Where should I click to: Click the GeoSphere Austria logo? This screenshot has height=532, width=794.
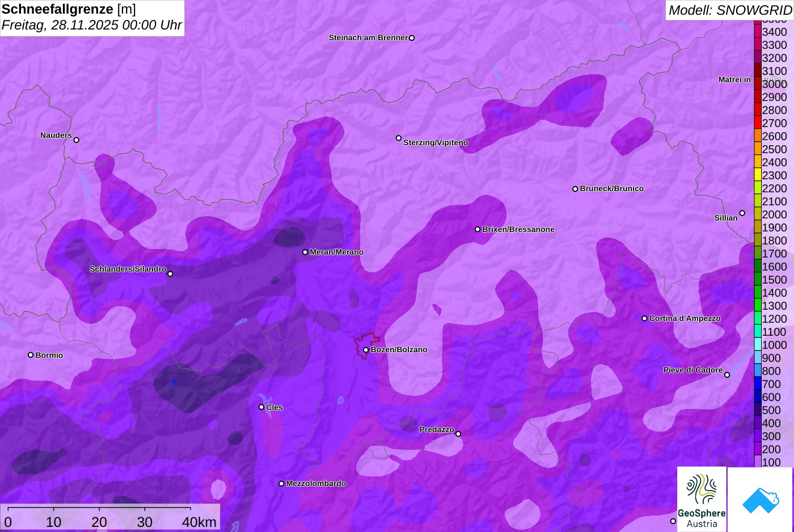tap(702, 500)
